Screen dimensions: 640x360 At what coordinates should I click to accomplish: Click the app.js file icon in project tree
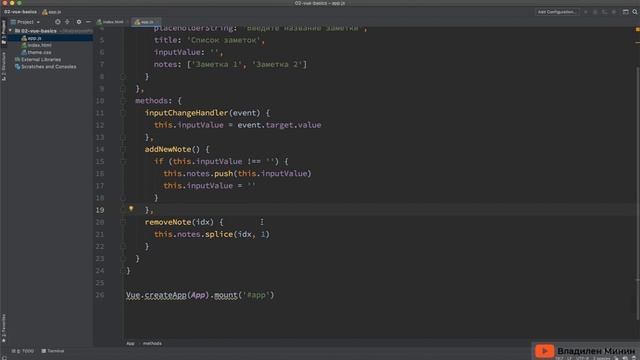pyautogui.click(x=24, y=38)
